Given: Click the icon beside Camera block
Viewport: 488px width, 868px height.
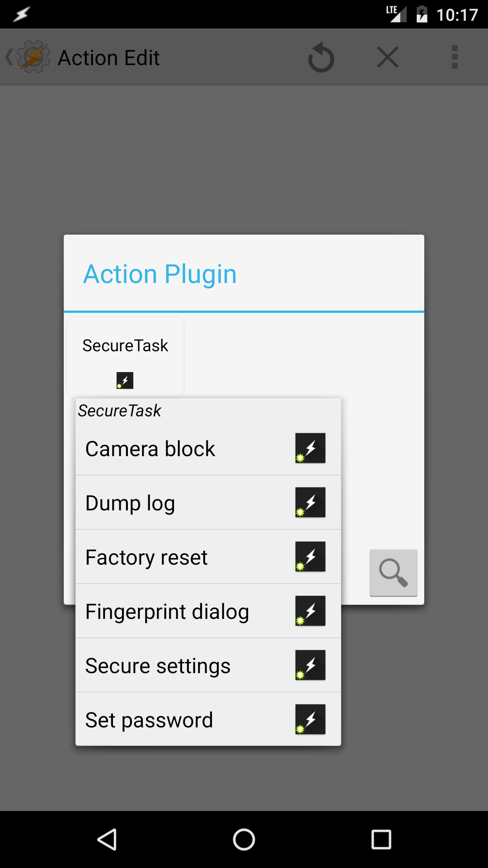Looking at the screenshot, I should (x=310, y=448).
